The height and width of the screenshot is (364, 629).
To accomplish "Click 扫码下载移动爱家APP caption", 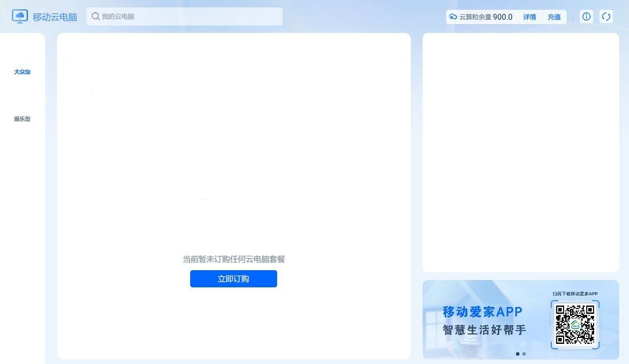I will [x=575, y=294].
